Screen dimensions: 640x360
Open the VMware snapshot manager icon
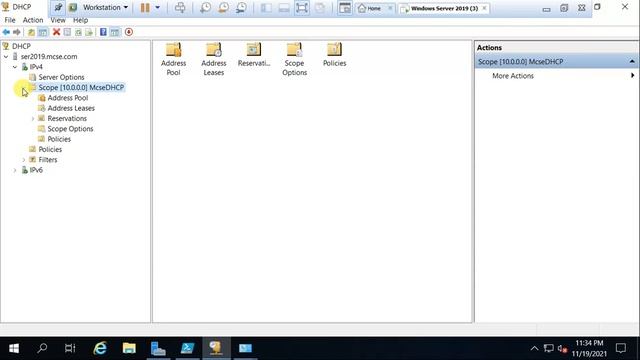(x=241, y=8)
